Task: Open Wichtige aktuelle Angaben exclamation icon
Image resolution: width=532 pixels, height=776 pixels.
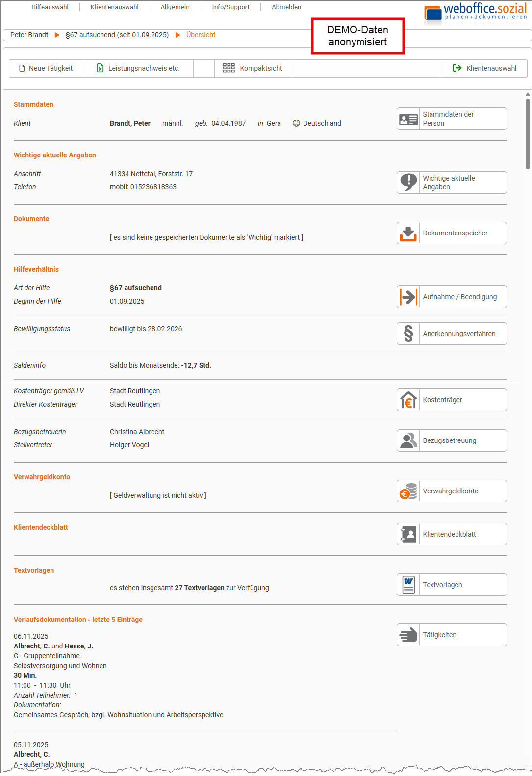Action: tap(408, 182)
